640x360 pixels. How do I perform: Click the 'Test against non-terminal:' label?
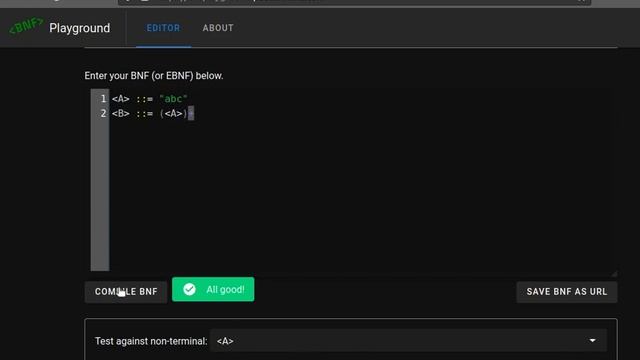[x=151, y=341]
